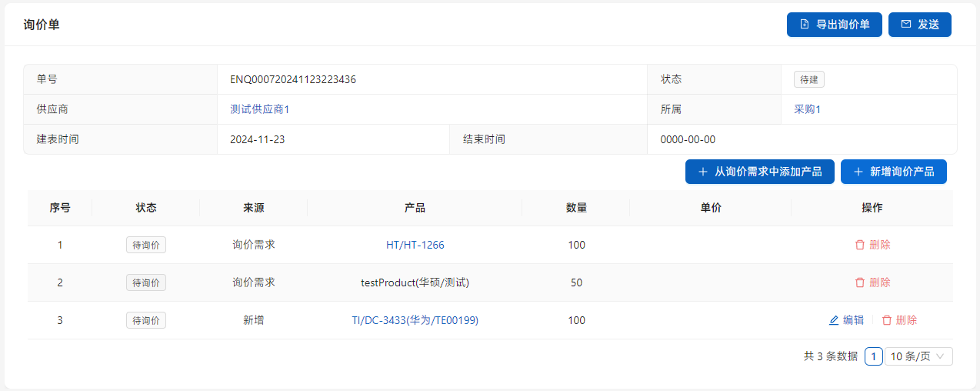Click 待询价 status tag in row 2
This screenshot has height=391, width=980.
(x=146, y=282)
